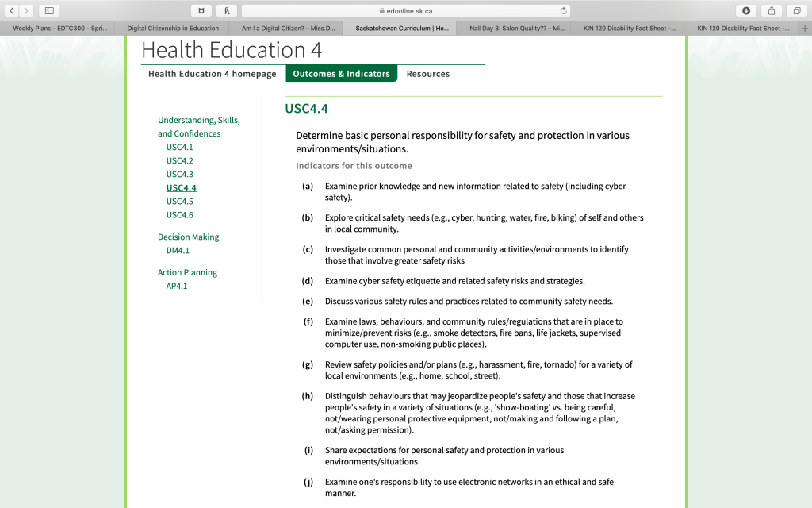This screenshot has width=812, height=508.
Task: Click indicator (i) about sharing expectations
Action: (x=444, y=456)
